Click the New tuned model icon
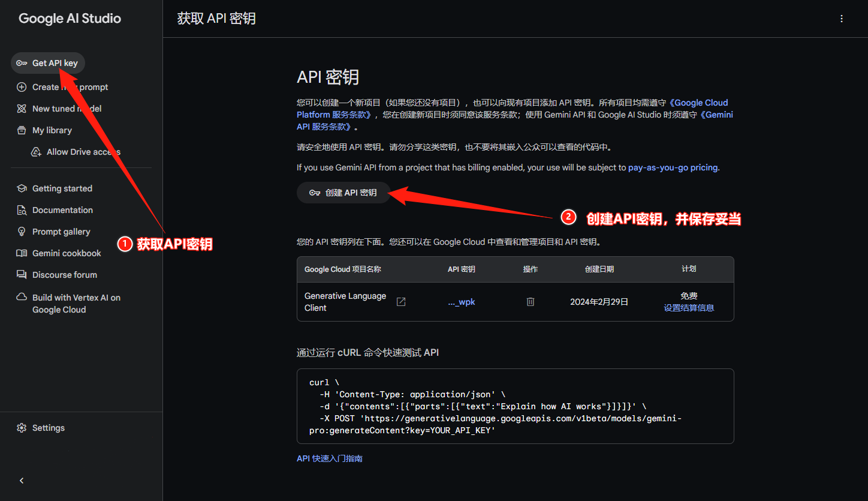Viewport: 868px width, 501px height. point(22,109)
